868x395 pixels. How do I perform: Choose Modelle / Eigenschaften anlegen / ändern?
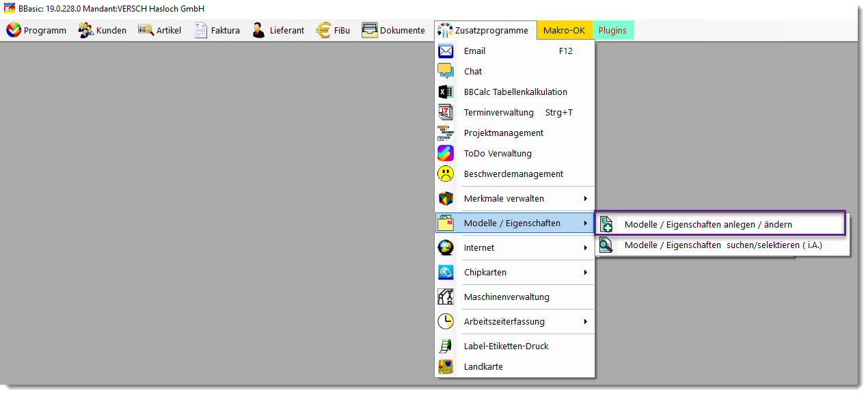click(721, 223)
